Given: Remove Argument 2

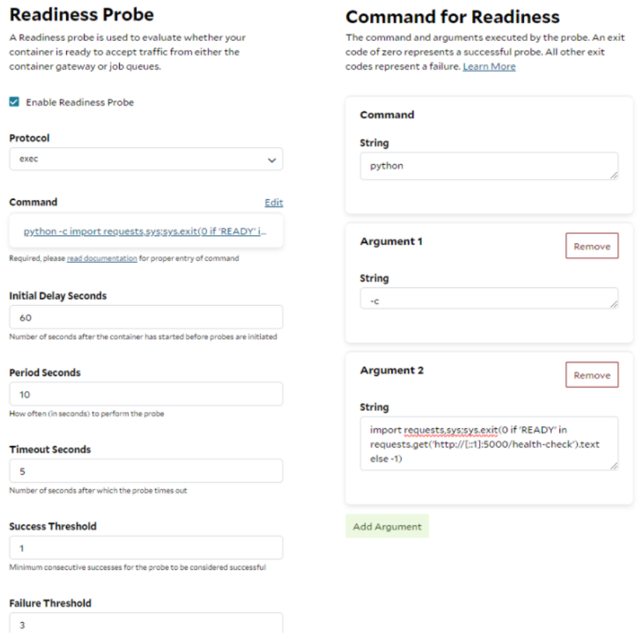Looking at the screenshot, I should (x=592, y=375).
